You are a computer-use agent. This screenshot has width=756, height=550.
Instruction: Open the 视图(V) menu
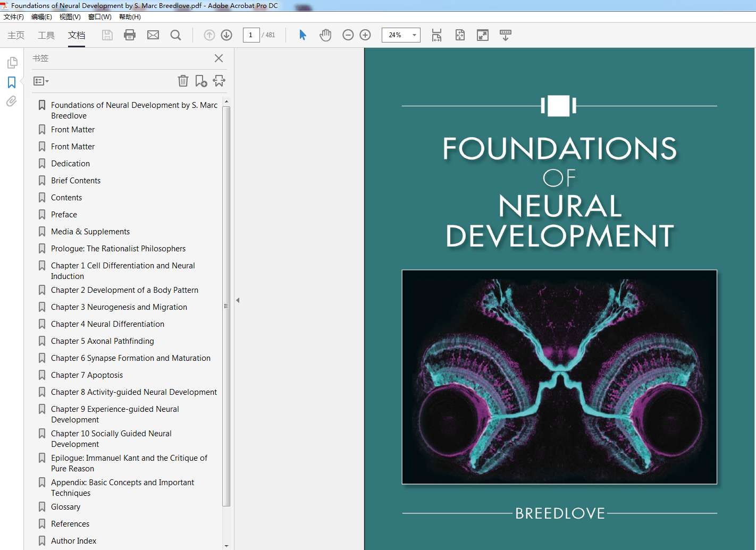(x=70, y=16)
